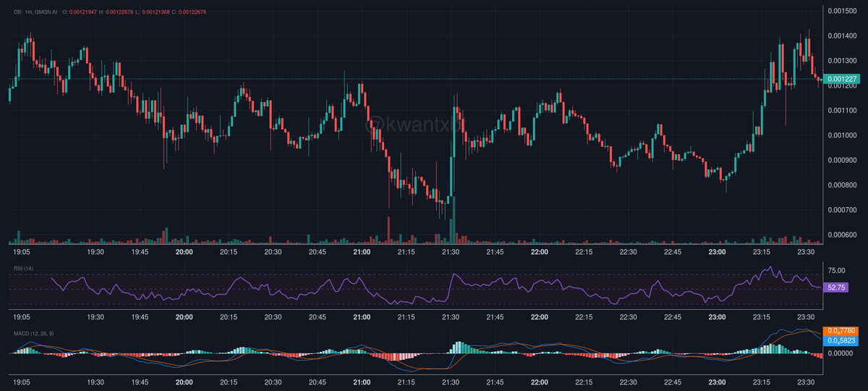Image resolution: width=868 pixels, height=391 pixels.
Task: Click the 'DB · 1m, GMGN.AI' chart legend
Action: pos(35,12)
